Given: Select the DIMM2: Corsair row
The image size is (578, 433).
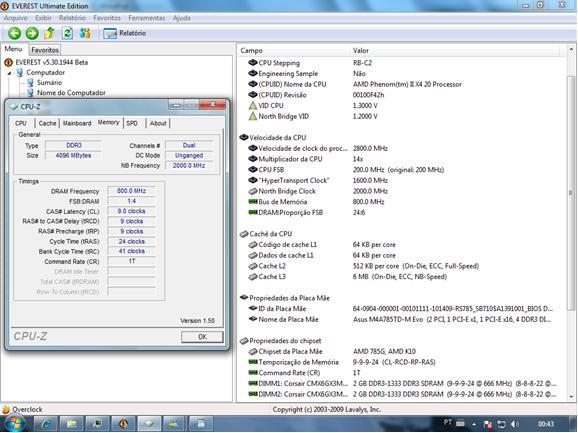Looking at the screenshot, I should pos(401,394).
